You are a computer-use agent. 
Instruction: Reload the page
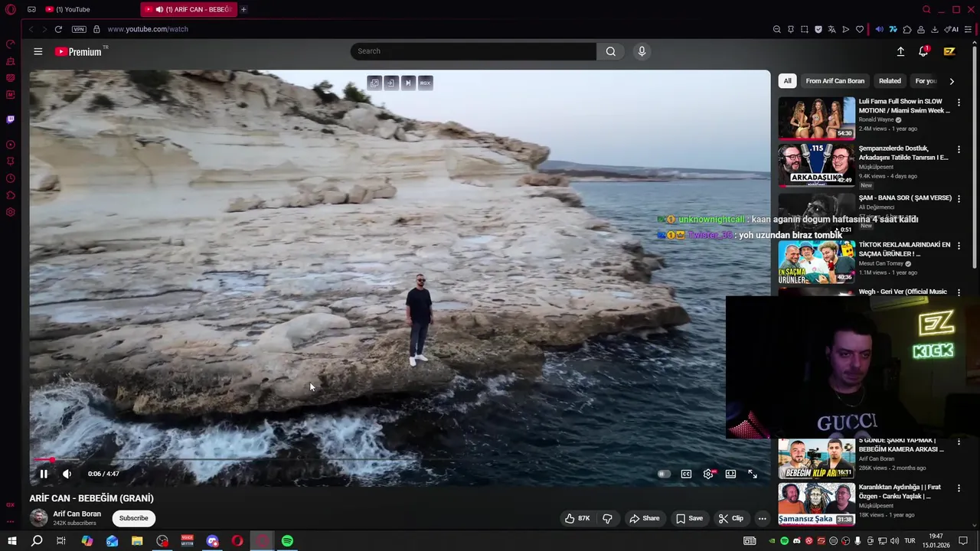click(58, 29)
